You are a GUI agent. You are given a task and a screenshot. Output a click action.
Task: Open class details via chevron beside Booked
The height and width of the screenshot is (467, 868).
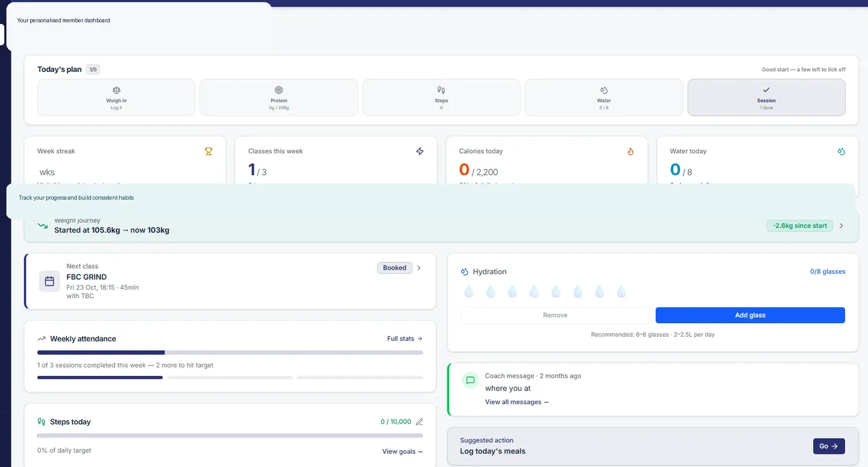(x=419, y=268)
